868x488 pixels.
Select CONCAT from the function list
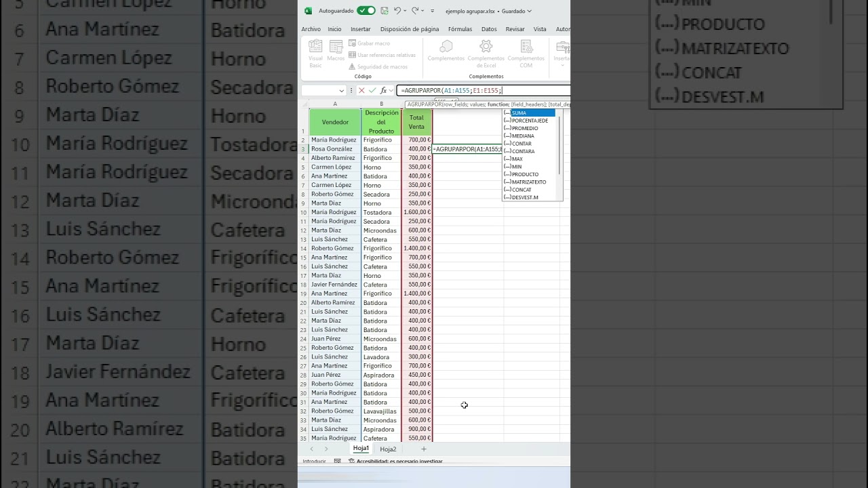tap(529, 190)
